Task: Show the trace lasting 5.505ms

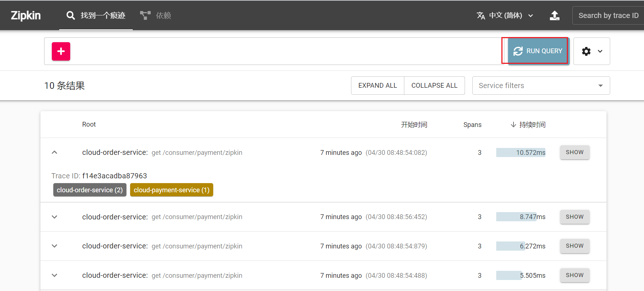Action: (x=575, y=275)
